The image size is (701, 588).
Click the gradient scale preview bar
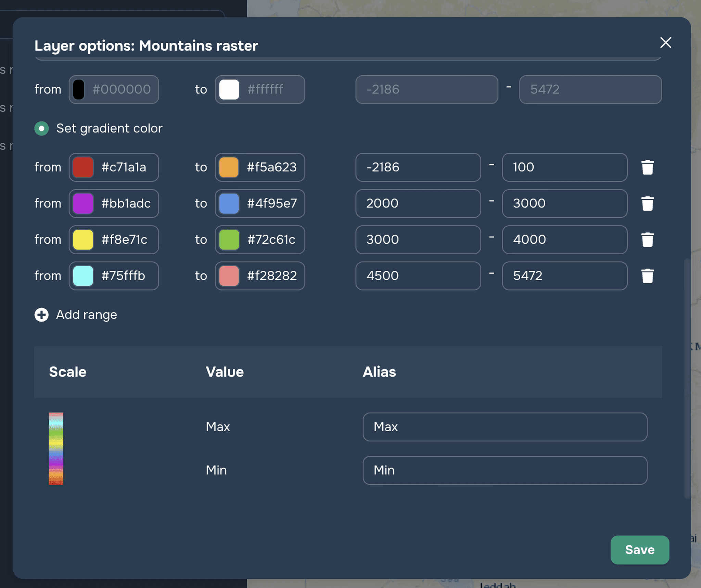click(x=56, y=448)
